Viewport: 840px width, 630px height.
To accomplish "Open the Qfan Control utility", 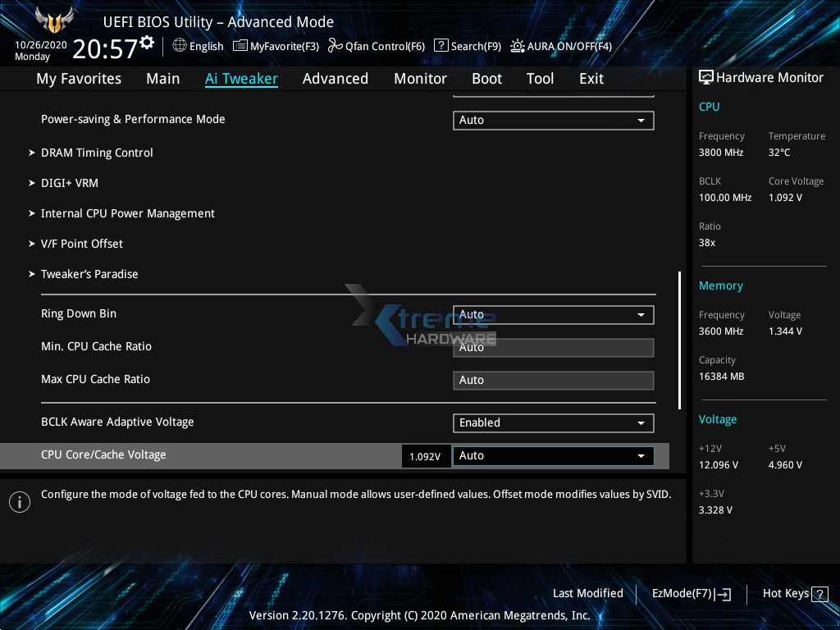I will tap(376, 46).
